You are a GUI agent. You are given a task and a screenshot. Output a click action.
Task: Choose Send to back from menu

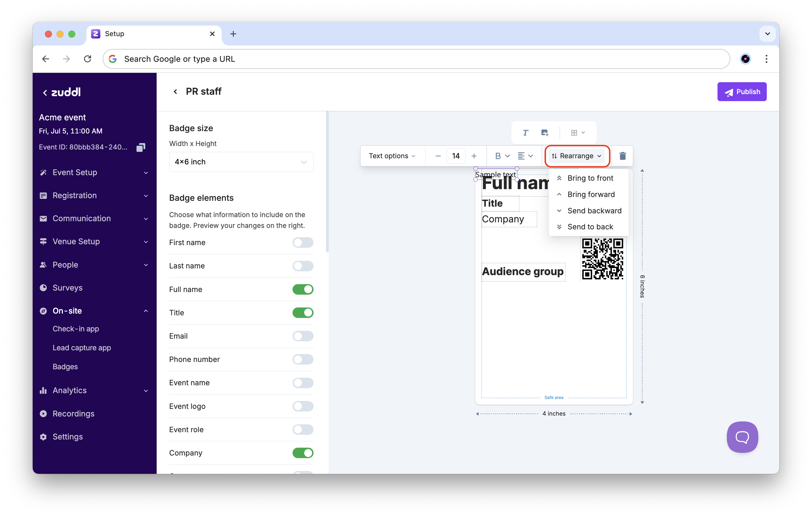click(590, 227)
